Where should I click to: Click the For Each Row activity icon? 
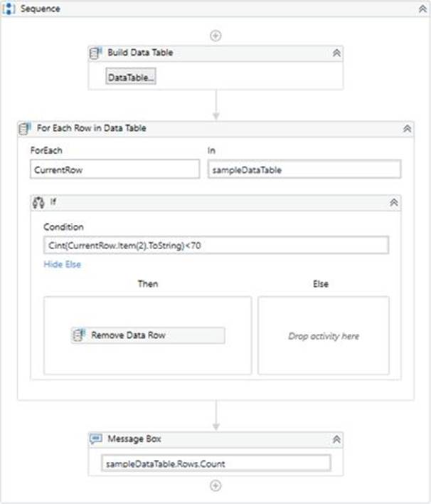point(26,129)
